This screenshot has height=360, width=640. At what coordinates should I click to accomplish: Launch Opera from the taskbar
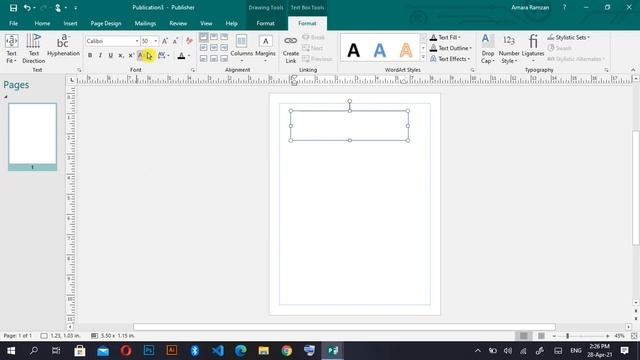pos(126,351)
